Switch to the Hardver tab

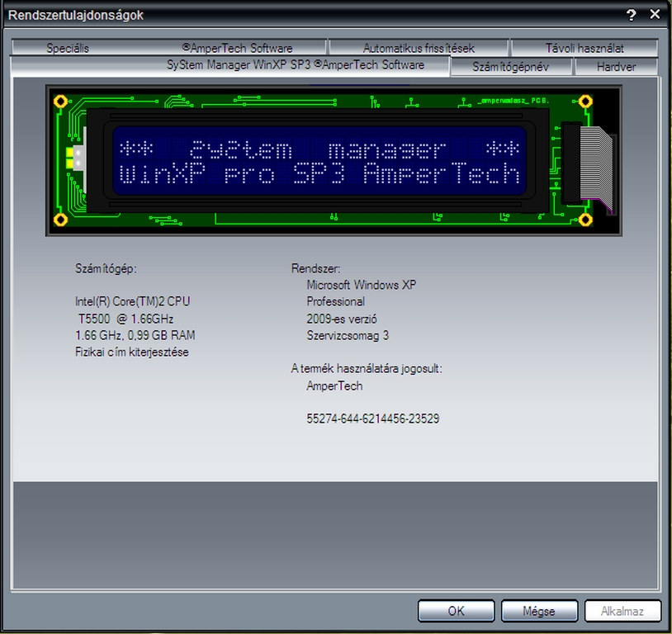616,67
